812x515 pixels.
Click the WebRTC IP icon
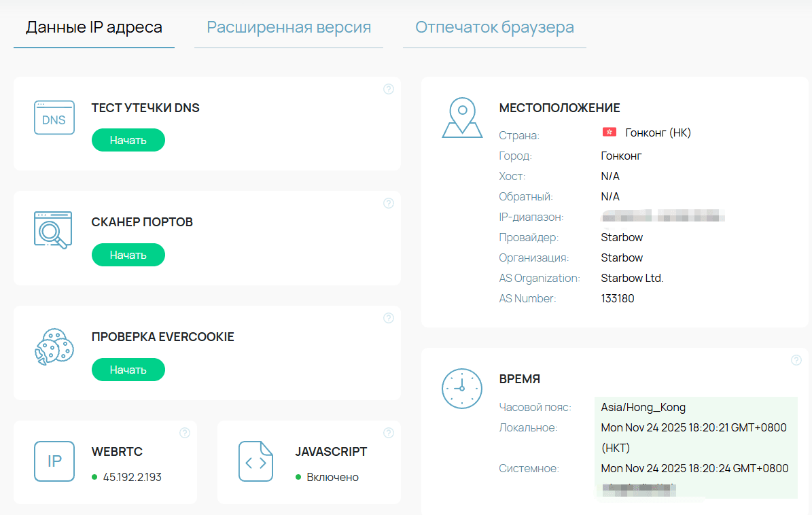pos(54,461)
